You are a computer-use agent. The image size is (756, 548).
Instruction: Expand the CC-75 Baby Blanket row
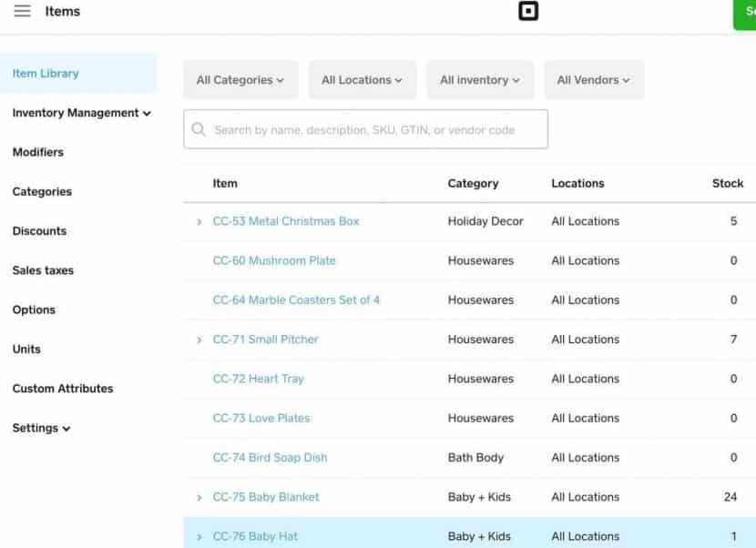click(x=199, y=497)
